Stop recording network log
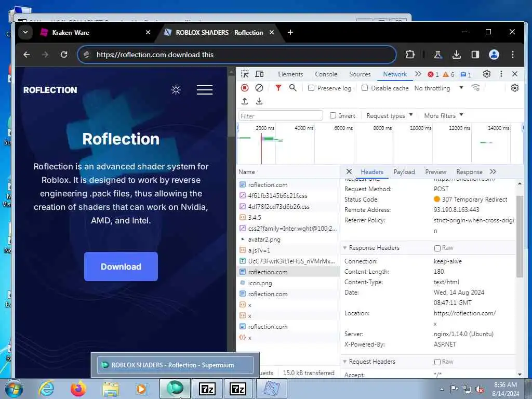Viewport: 532px width, 399px height. coord(245,88)
